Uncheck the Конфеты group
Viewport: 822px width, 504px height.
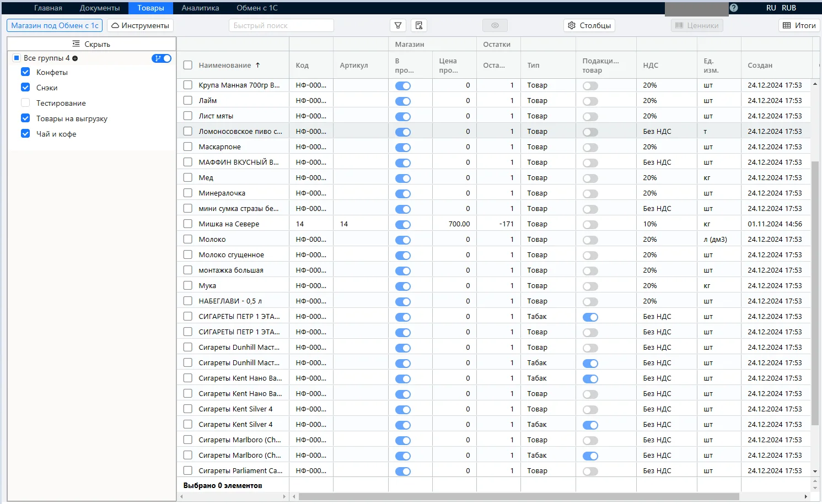pos(25,72)
